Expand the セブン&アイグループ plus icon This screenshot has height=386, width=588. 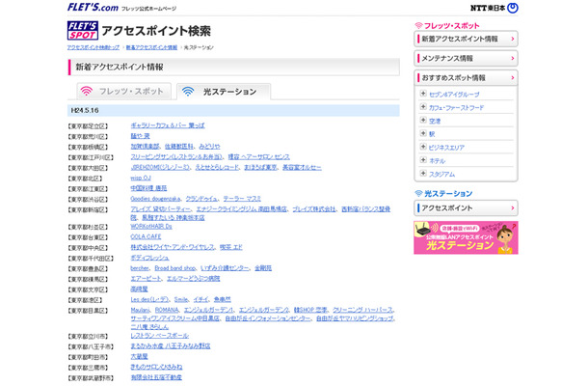(x=423, y=93)
